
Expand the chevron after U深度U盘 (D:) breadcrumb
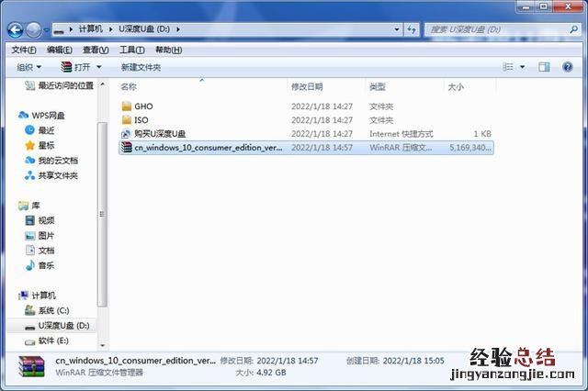point(178,28)
